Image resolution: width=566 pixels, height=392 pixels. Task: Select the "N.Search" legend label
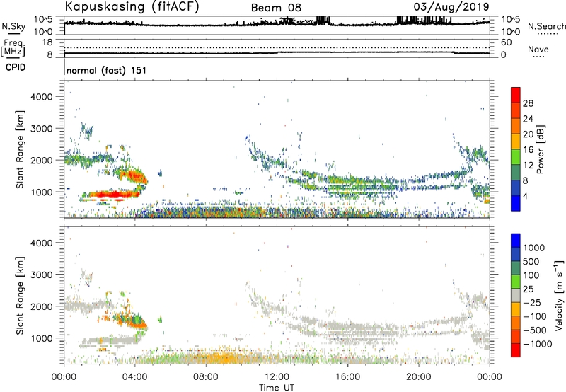[x=547, y=26]
